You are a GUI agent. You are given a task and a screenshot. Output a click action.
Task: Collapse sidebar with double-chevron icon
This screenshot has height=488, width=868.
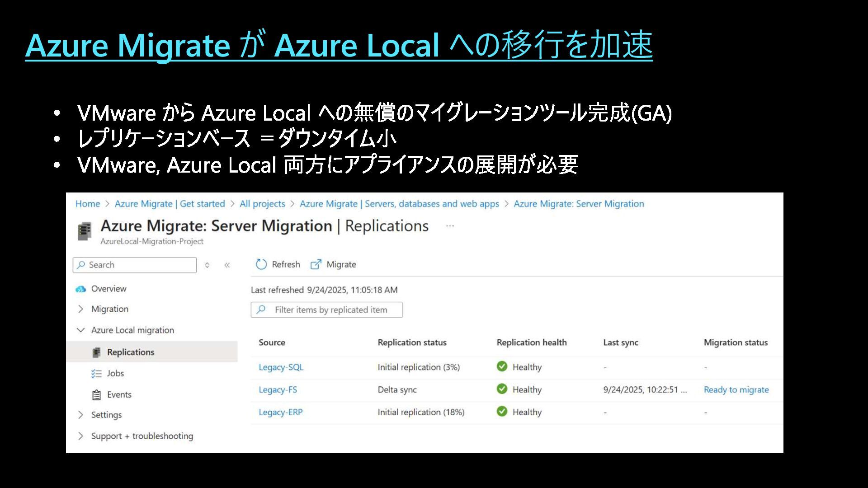[x=227, y=265]
